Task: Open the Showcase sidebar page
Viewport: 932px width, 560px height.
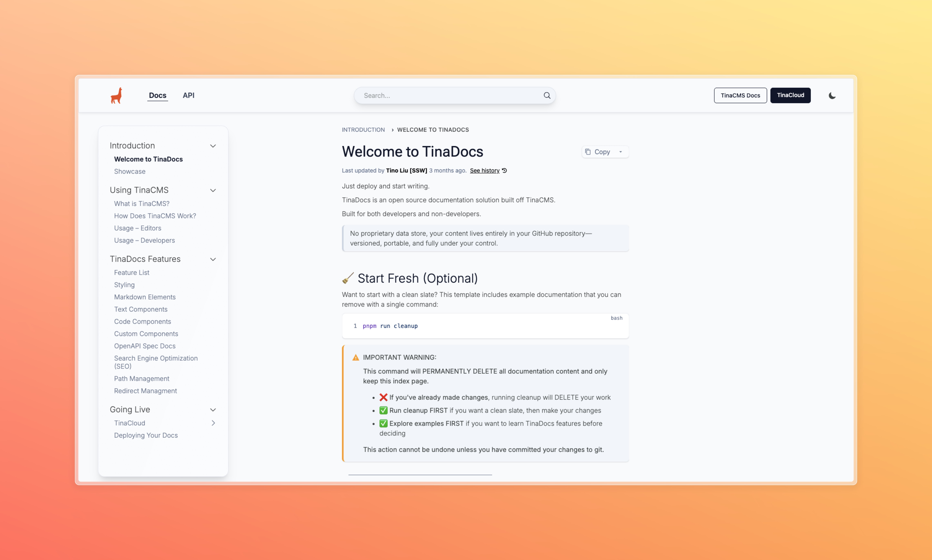Action: point(130,171)
